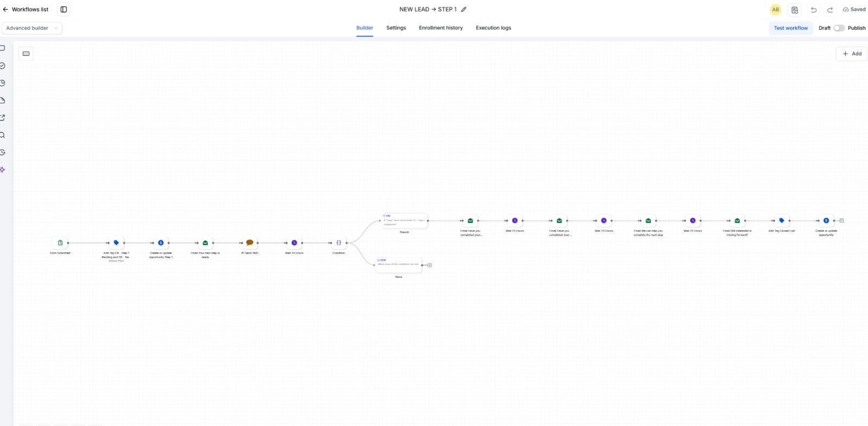Select the None branch condition card
The image size is (868, 426).
(399, 265)
